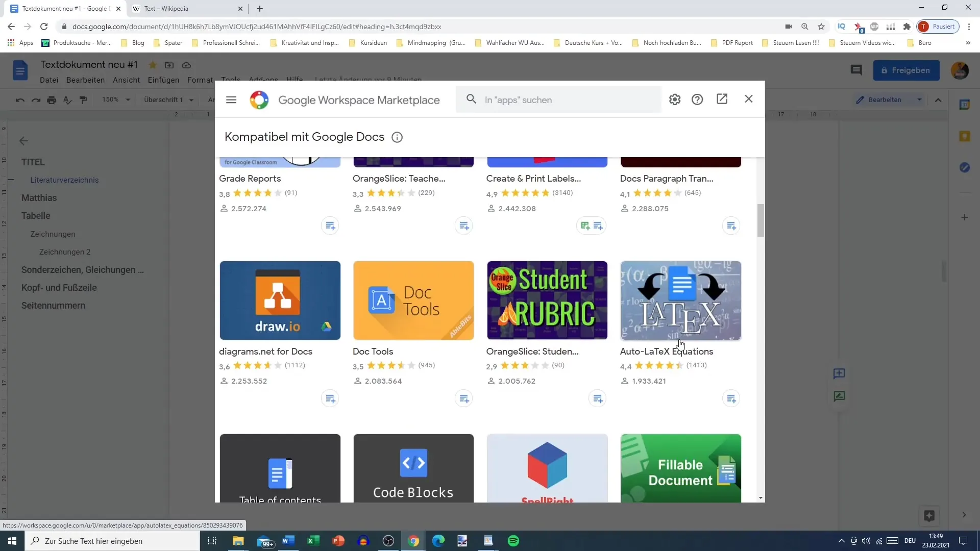980x551 pixels.
Task: Open the Kursideen bookmark folder
Action: [x=368, y=43]
